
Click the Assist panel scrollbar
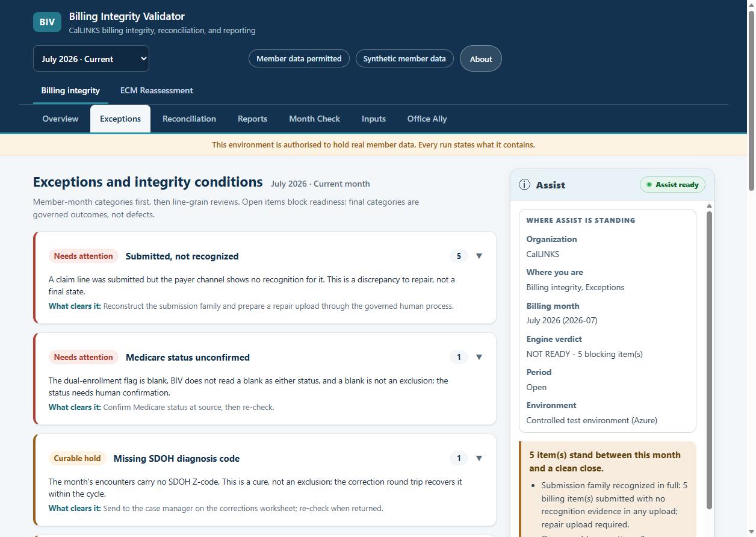tap(709, 361)
